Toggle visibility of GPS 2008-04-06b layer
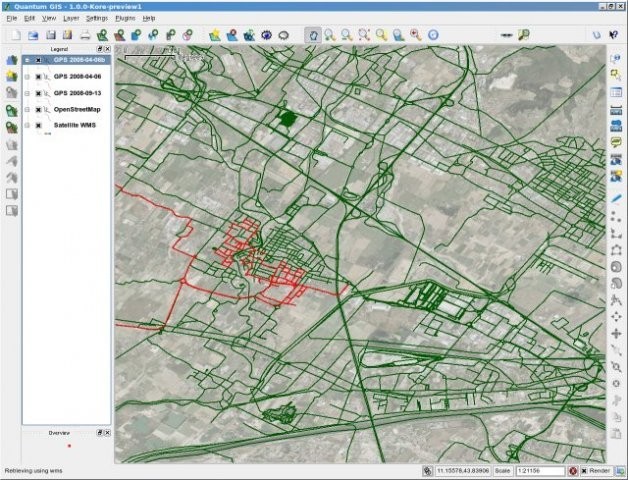Viewport: 628px width, 480px height. (x=38, y=60)
